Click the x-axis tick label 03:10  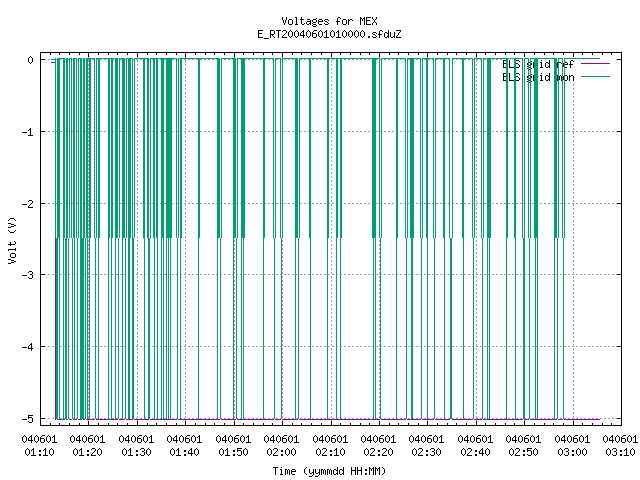(x=620, y=452)
